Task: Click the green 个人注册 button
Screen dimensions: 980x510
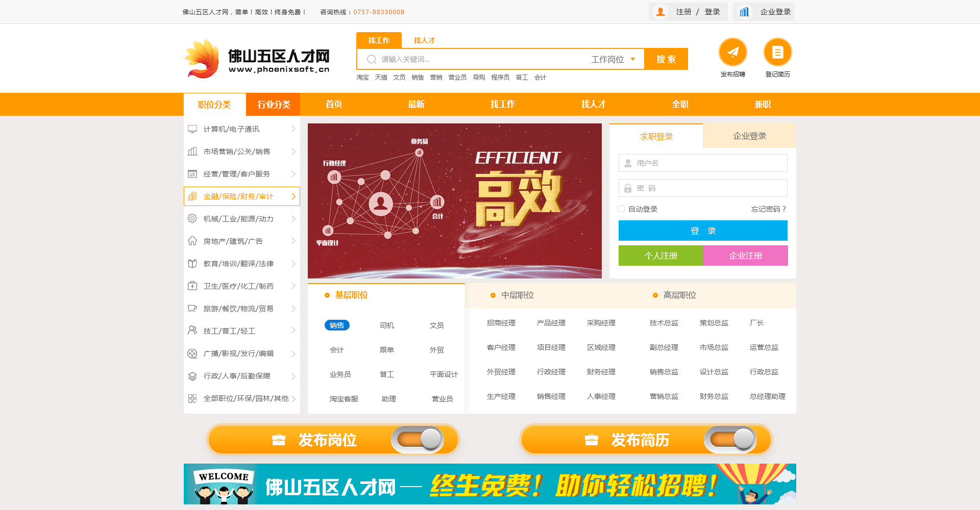Action: [660, 256]
